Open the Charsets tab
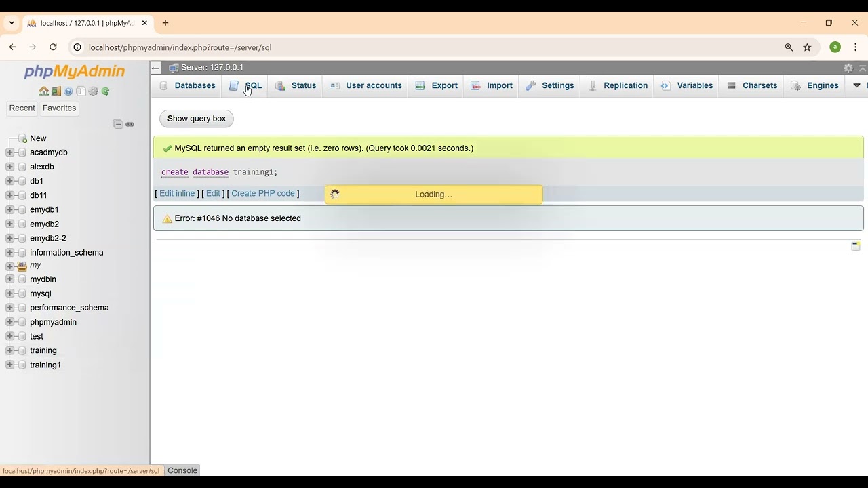This screenshot has width=868, height=488. (752, 85)
